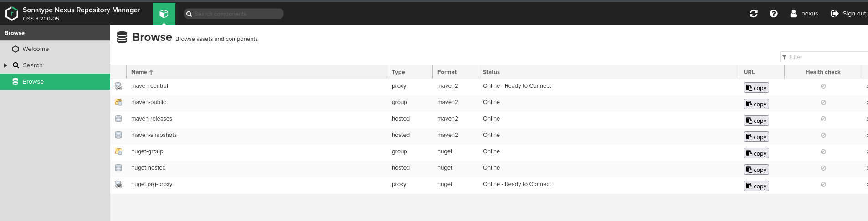Click the maven-public group repository icon
The height and width of the screenshot is (221, 868).
[x=118, y=102]
